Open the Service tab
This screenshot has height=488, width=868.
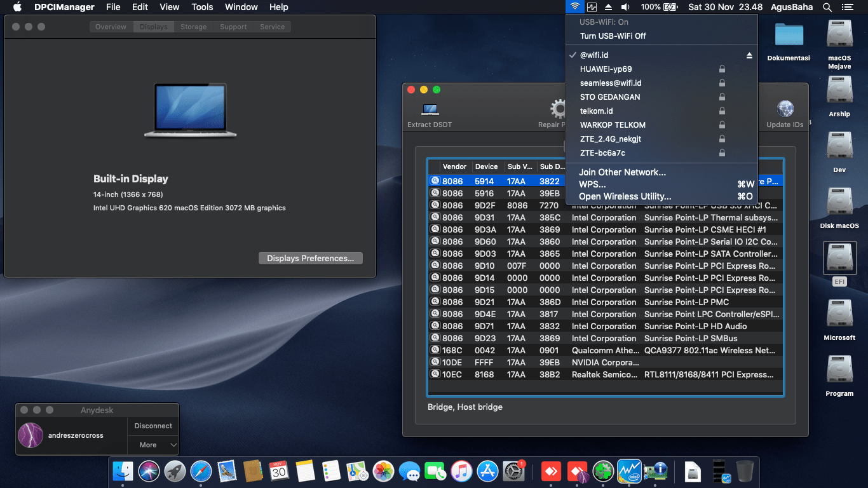[272, 27]
